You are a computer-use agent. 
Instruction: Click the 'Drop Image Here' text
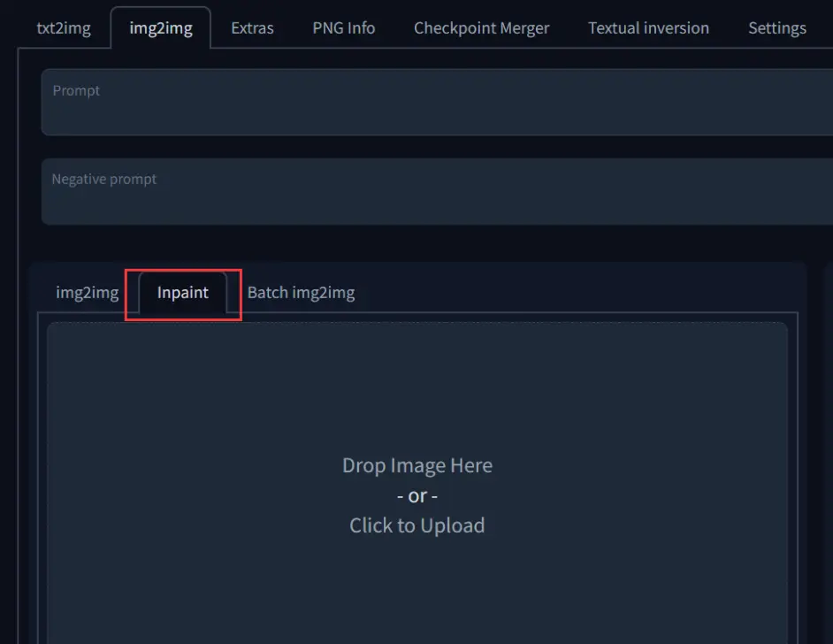(416, 465)
